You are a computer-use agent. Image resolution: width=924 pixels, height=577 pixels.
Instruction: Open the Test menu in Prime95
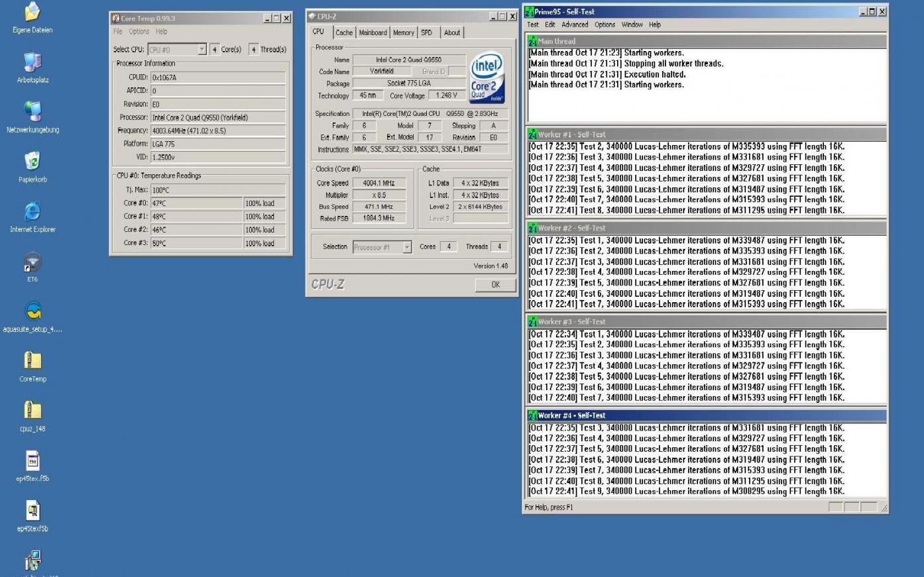pos(533,25)
